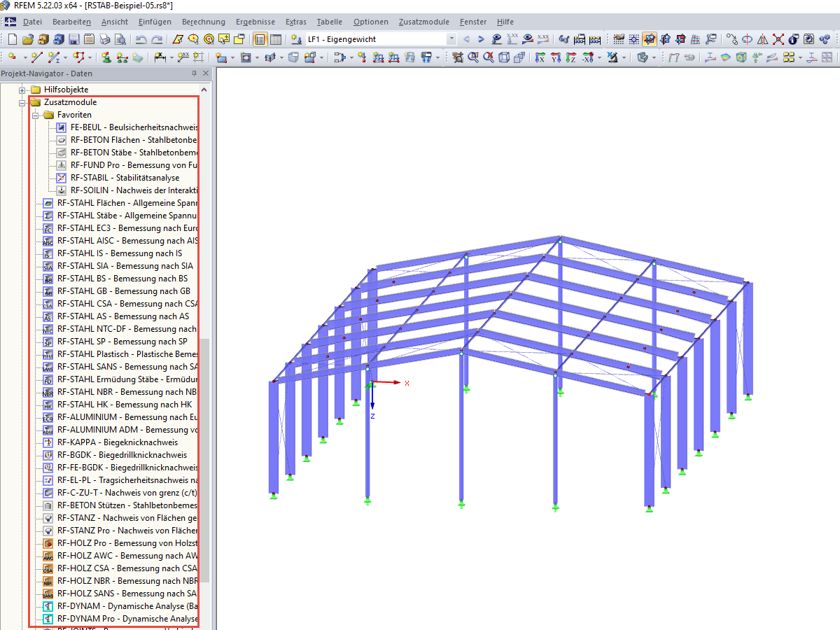Click the Print icon

tap(104, 39)
